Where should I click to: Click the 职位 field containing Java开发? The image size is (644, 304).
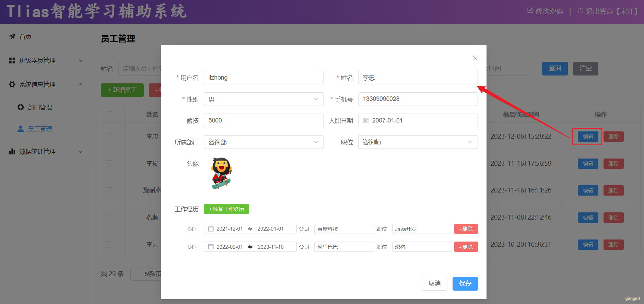click(422, 229)
